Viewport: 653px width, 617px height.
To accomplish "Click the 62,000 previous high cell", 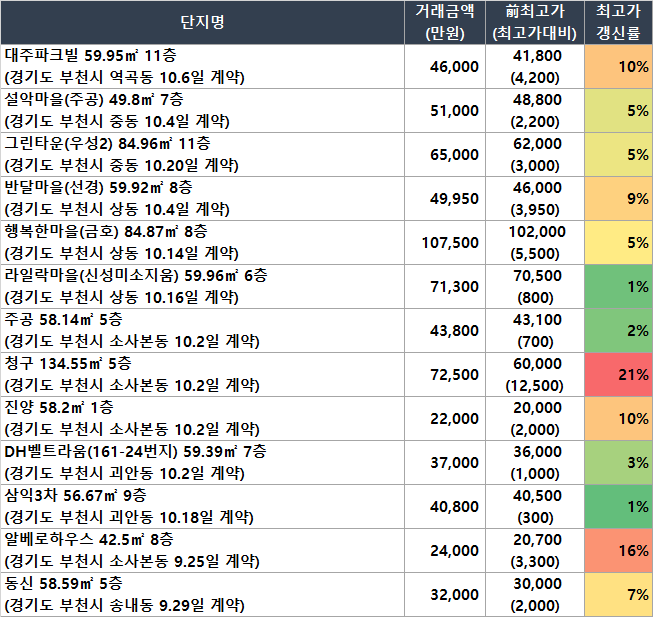I will tap(535, 155).
